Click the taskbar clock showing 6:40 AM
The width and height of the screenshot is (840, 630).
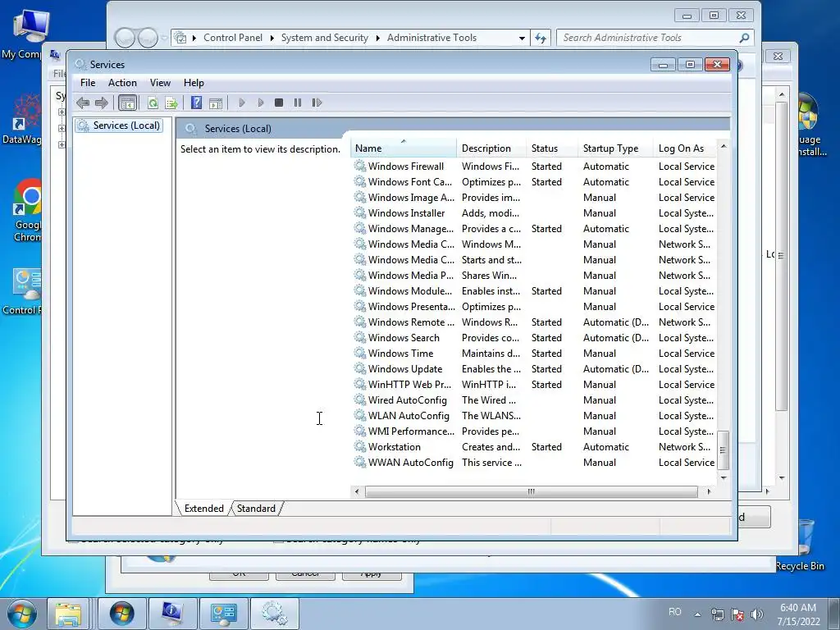[798, 614]
